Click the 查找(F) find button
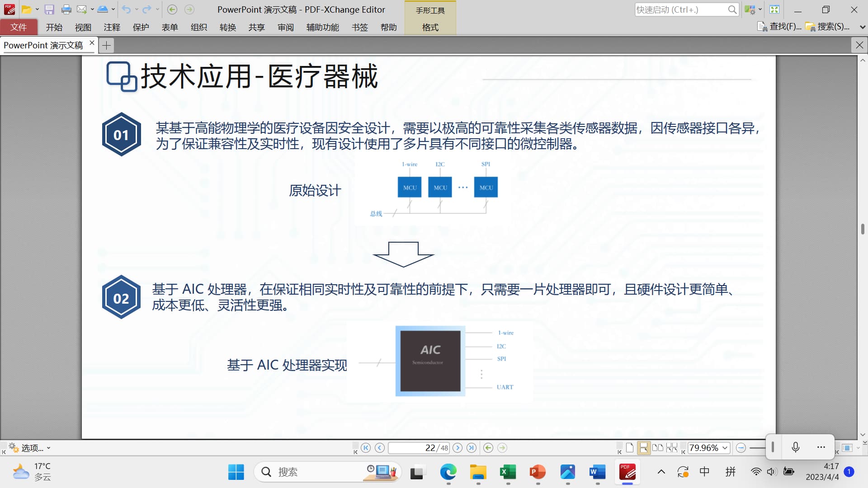Viewport: 868px width, 488px height. point(779,27)
